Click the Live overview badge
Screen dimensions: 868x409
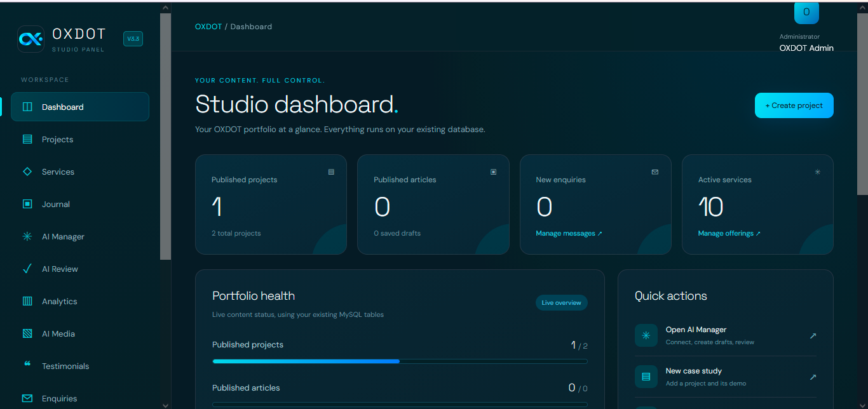point(561,303)
